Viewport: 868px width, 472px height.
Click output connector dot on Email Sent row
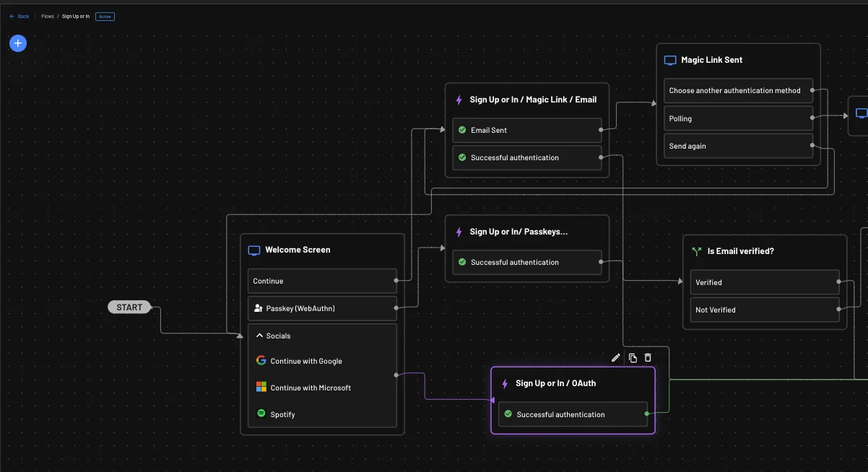click(601, 130)
